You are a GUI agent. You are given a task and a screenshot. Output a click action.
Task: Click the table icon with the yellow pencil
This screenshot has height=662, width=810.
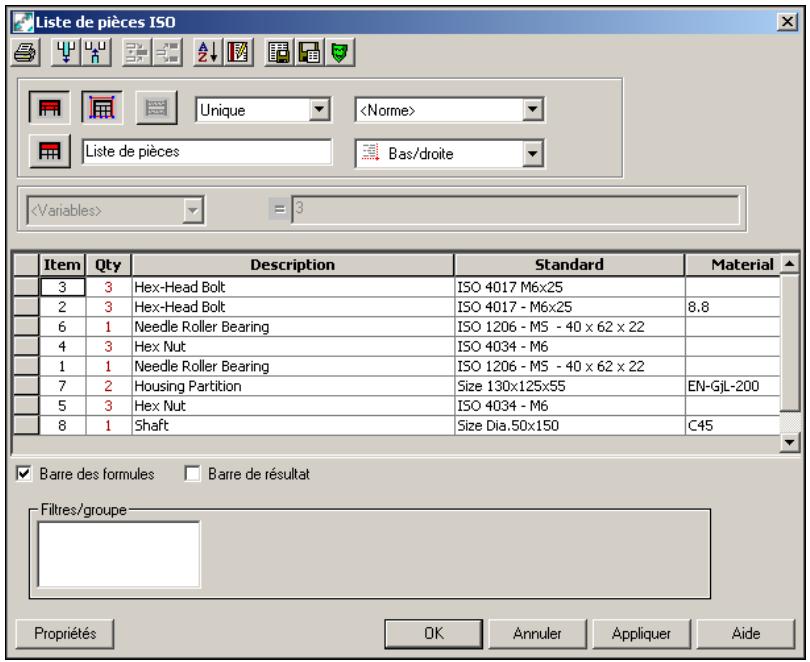(238, 52)
